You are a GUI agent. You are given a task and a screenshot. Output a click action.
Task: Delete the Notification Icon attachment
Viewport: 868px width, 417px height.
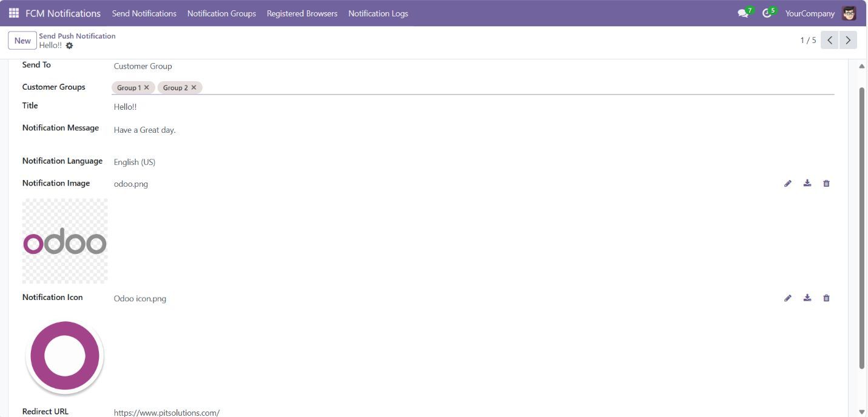[x=826, y=298]
